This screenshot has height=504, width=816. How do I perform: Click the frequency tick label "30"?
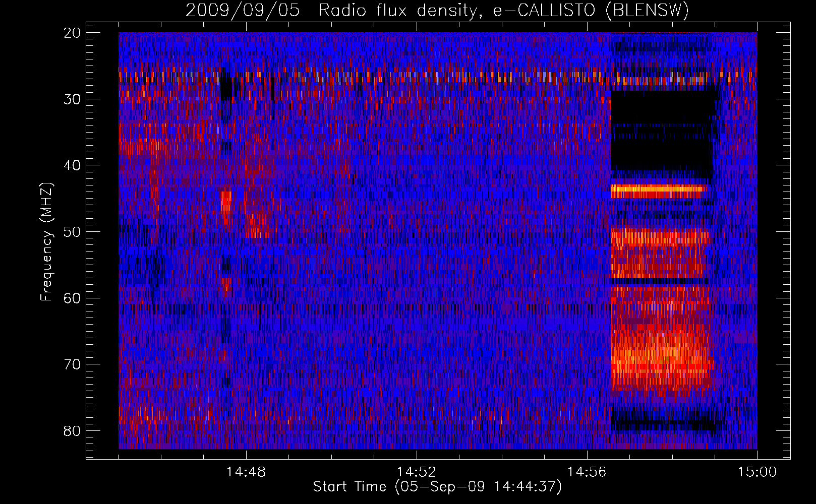(x=73, y=99)
